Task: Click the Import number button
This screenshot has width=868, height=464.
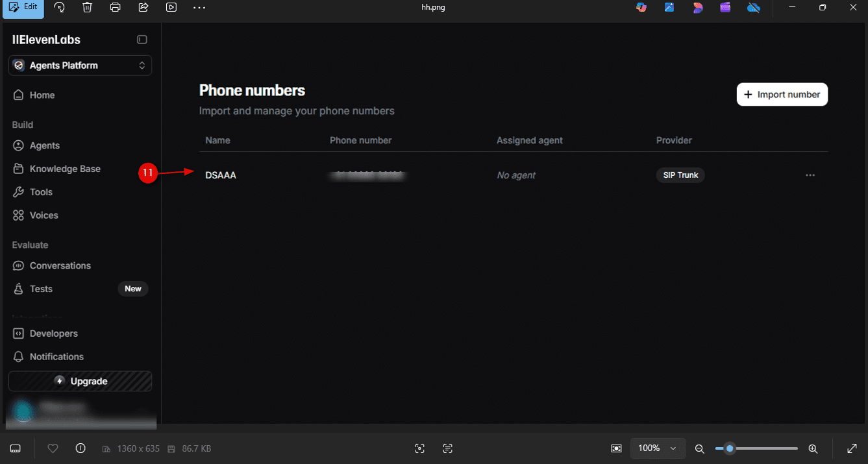Action: (x=782, y=94)
